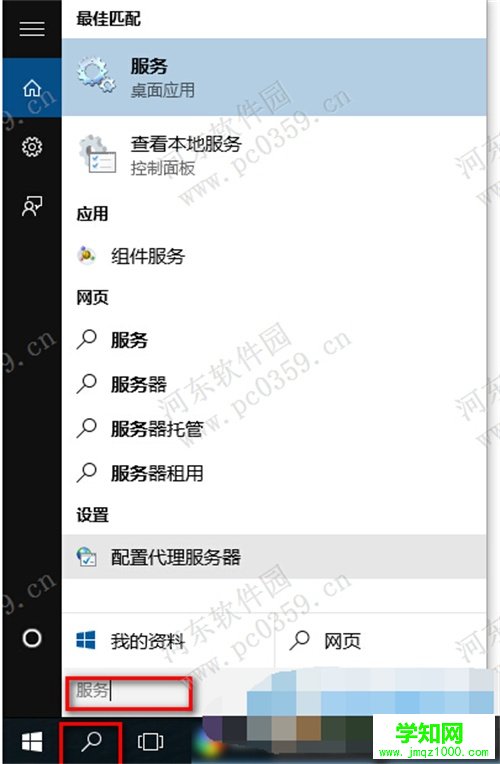Switch to the 我的资料 tab

pyautogui.click(x=168, y=641)
